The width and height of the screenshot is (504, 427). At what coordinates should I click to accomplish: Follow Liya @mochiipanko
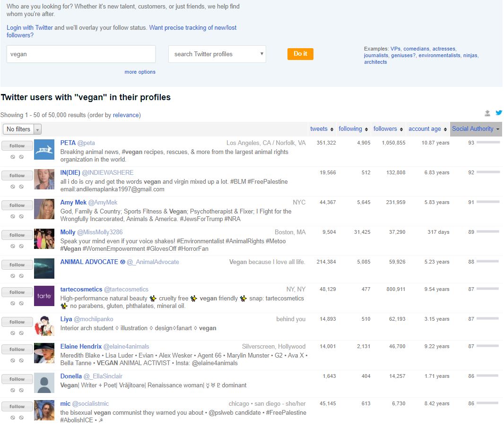17,322
